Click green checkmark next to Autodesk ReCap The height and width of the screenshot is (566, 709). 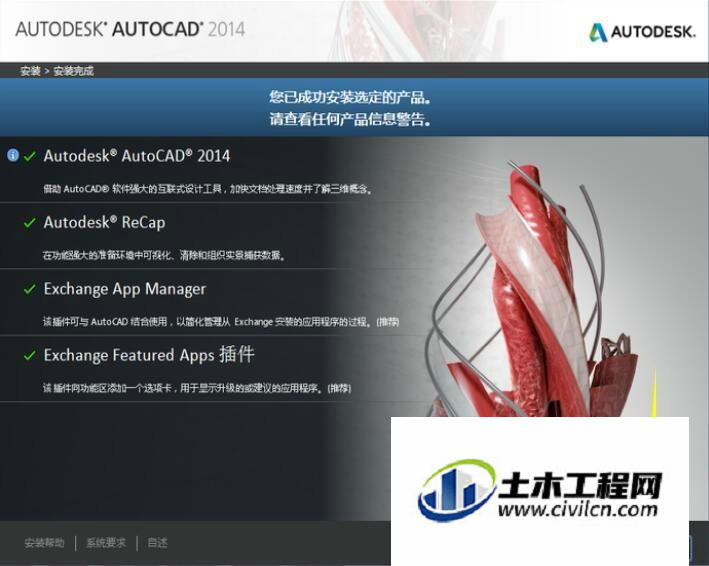pos(30,222)
